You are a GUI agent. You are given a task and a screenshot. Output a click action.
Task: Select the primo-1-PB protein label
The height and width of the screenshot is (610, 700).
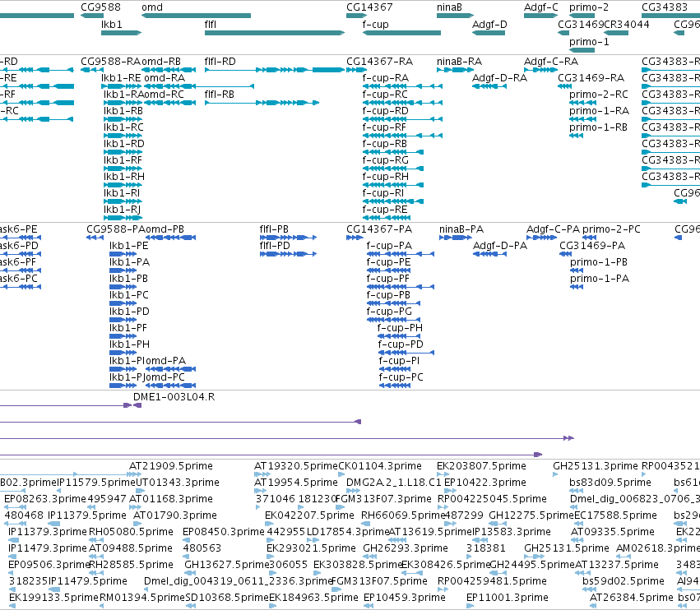coord(599,262)
